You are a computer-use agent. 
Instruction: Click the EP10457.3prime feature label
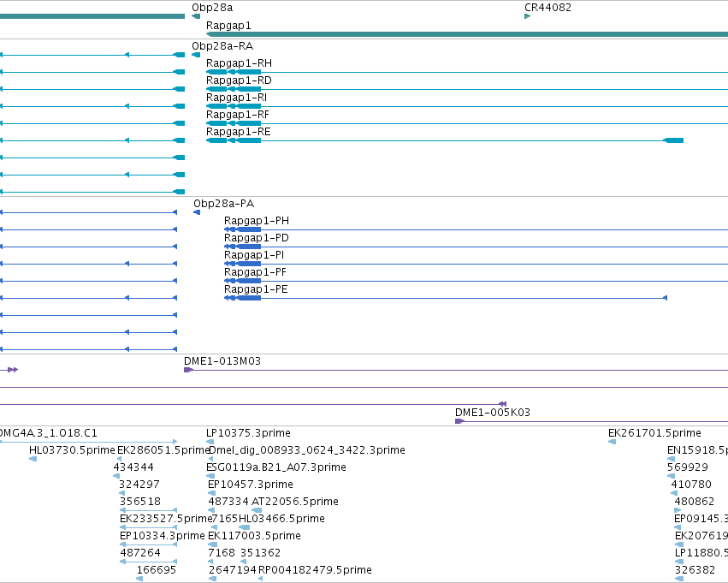tap(251, 485)
